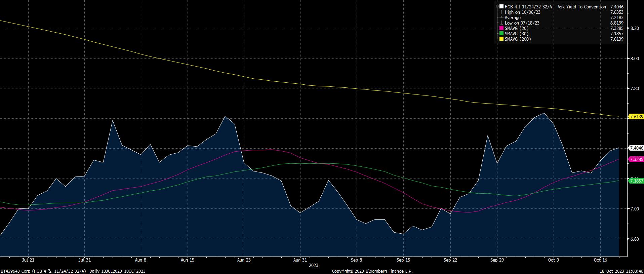Click the 7.00 y-axis label
The width and height of the screenshot is (644, 274).
pos(634,209)
